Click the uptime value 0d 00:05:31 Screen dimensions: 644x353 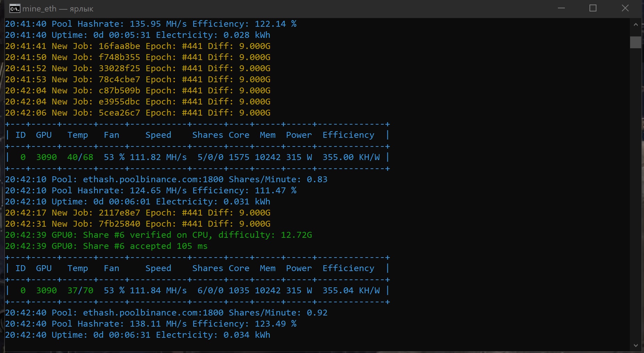122,35
